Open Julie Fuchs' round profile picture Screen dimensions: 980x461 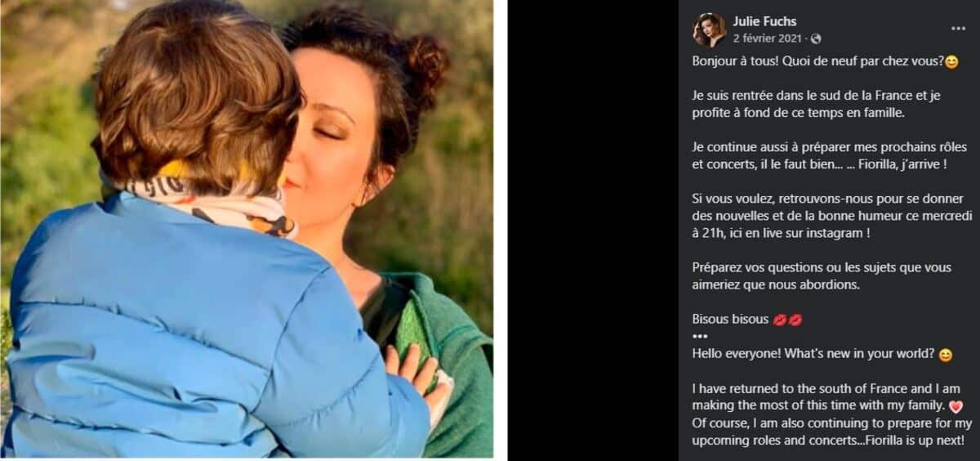[x=709, y=29]
